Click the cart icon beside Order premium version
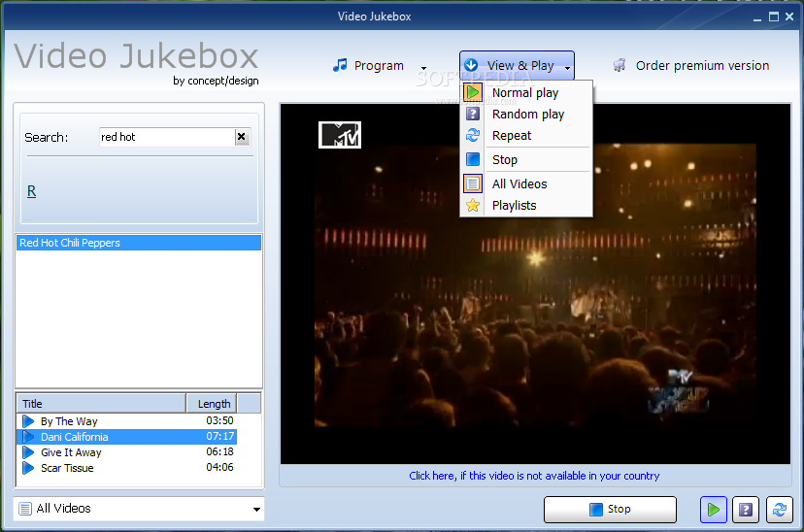 pyautogui.click(x=620, y=65)
